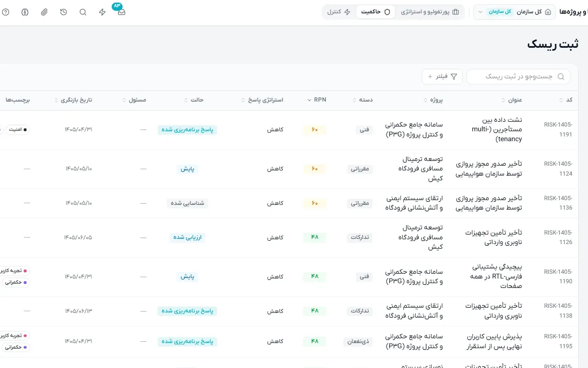This screenshot has height=368, width=588.
Task: Click the امنیت tag chip
Action: point(18,130)
